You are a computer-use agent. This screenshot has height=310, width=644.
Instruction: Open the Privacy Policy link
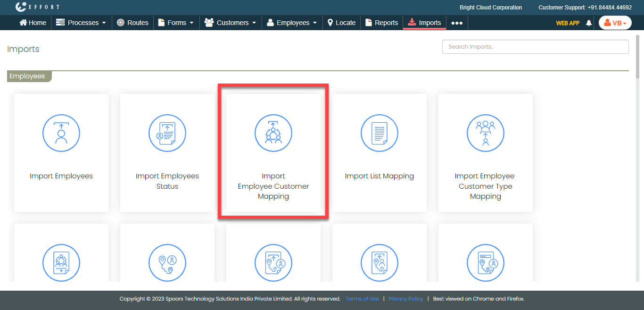click(x=405, y=299)
